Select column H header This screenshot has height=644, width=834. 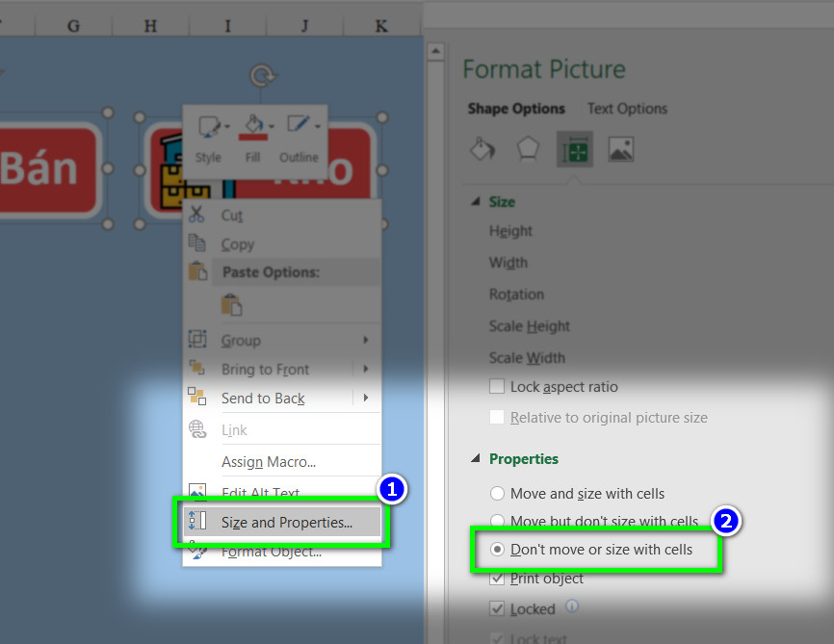pos(150,26)
